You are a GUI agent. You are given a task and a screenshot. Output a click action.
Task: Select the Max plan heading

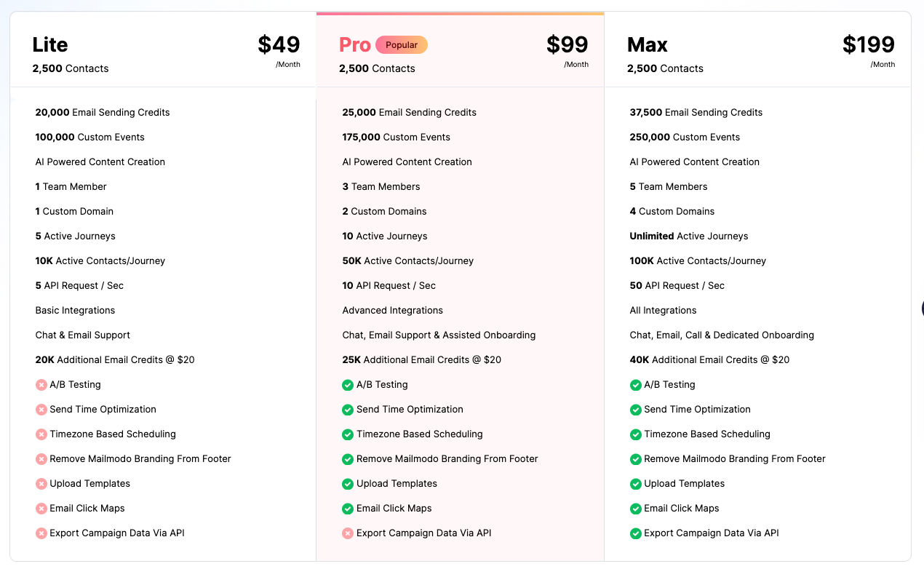coord(648,45)
